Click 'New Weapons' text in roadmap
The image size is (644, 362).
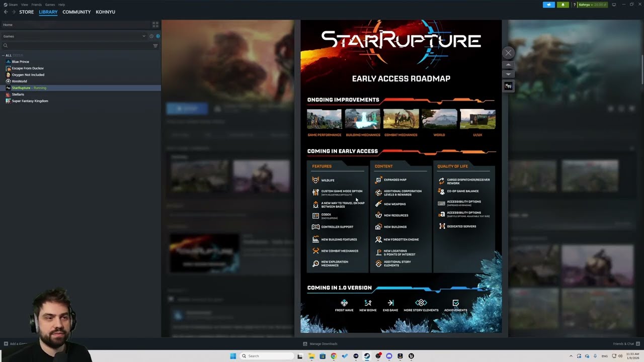tap(395, 204)
